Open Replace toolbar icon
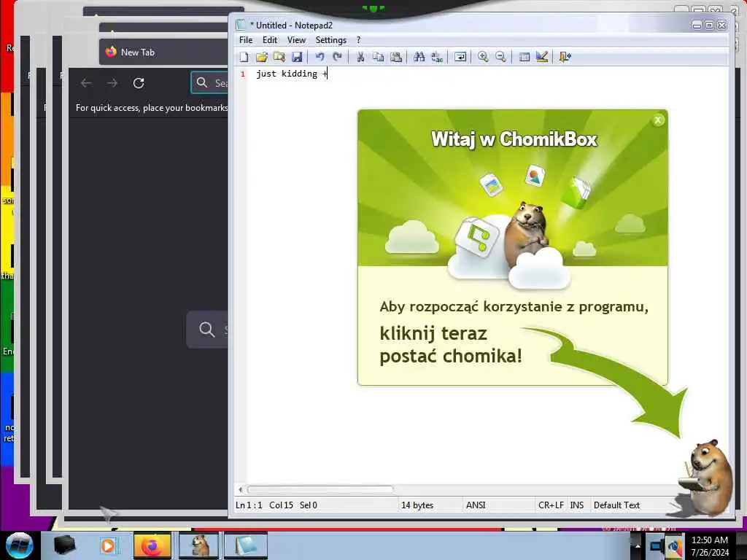 (437, 57)
